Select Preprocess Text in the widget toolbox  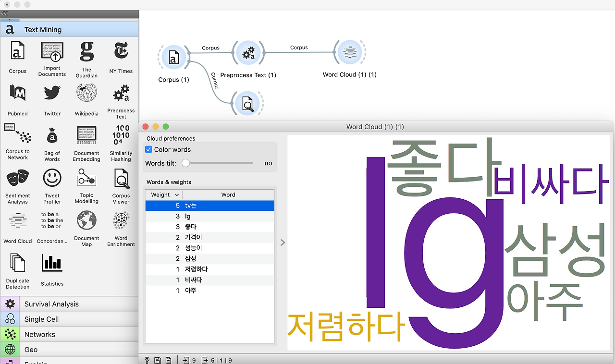121,101
